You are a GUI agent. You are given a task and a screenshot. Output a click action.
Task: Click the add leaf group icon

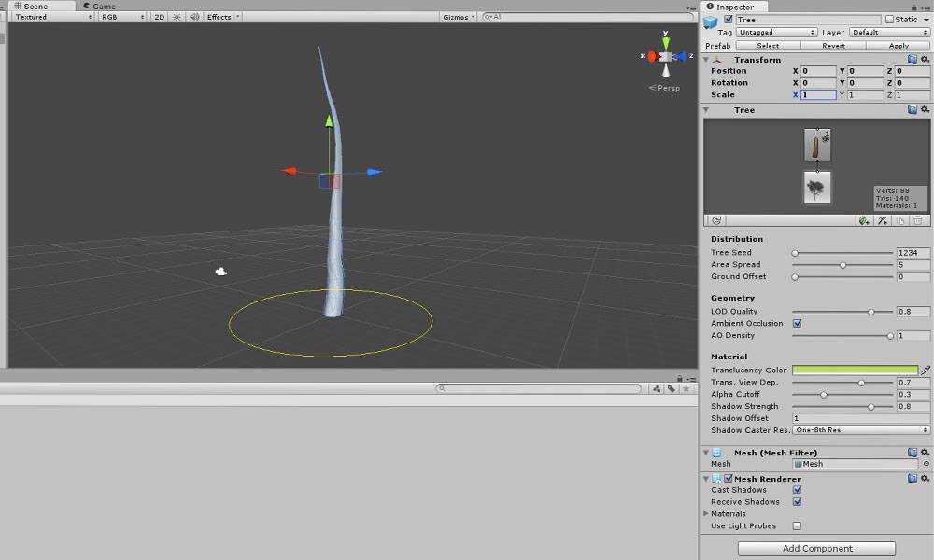(863, 220)
